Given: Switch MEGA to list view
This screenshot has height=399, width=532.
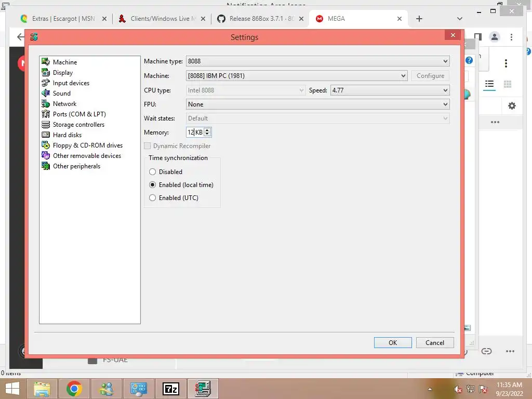Looking at the screenshot, I should (x=489, y=84).
